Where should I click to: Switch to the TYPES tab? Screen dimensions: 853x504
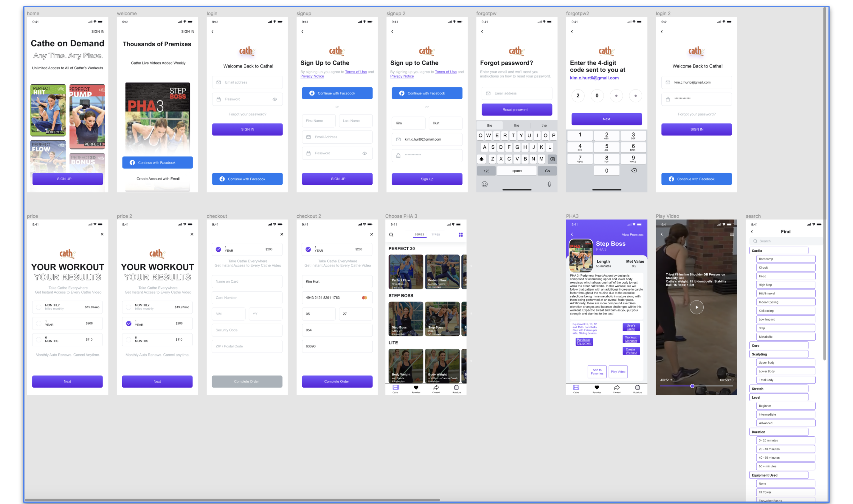coord(436,234)
